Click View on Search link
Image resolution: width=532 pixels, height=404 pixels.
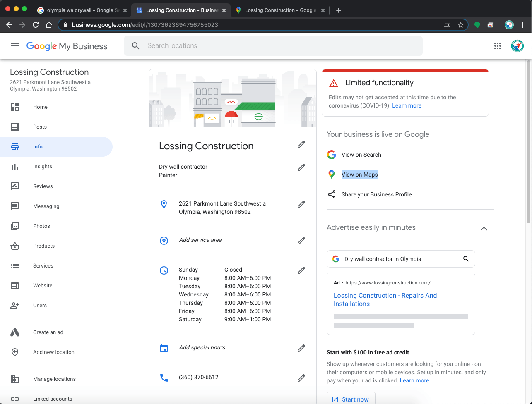(361, 155)
